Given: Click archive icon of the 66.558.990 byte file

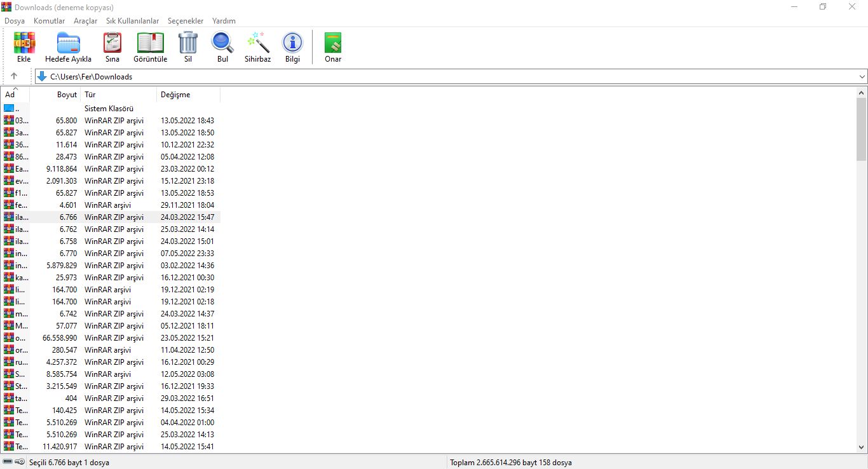Looking at the screenshot, I should (9, 338).
